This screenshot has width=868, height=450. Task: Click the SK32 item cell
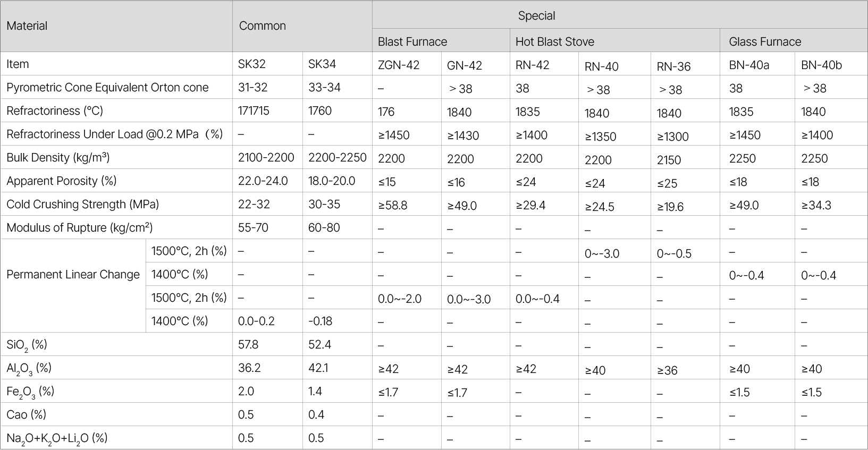click(x=252, y=64)
